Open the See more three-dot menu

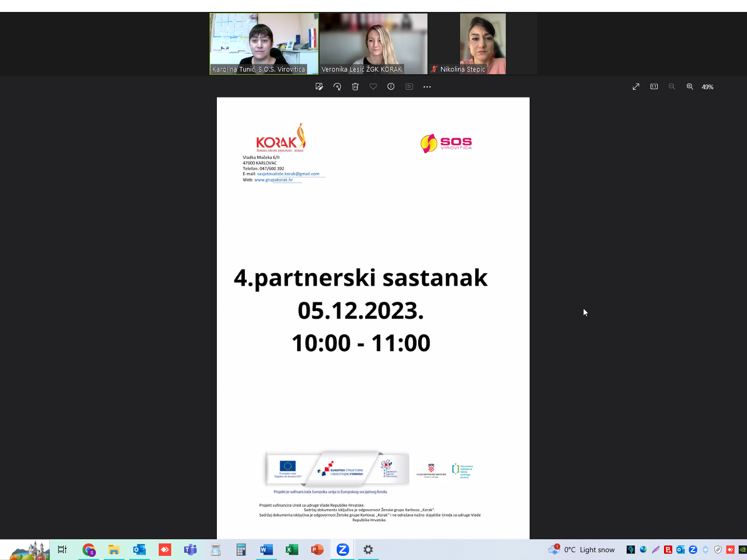point(427,87)
